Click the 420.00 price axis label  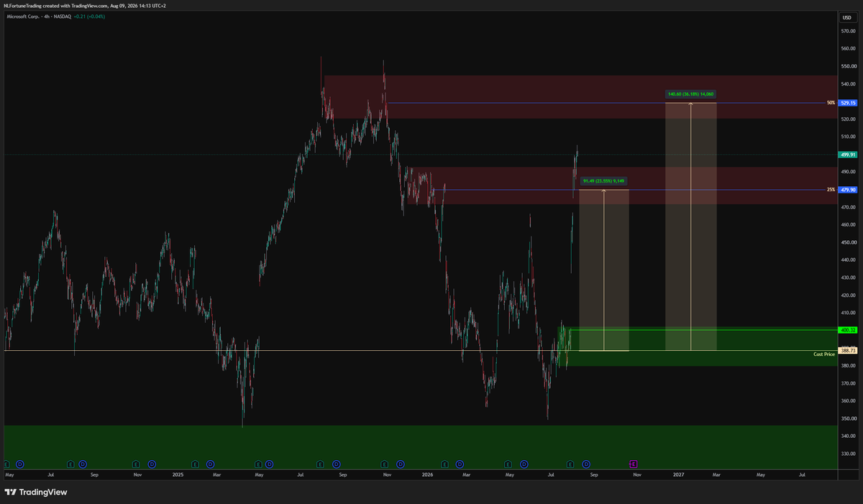click(x=847, y=295)
